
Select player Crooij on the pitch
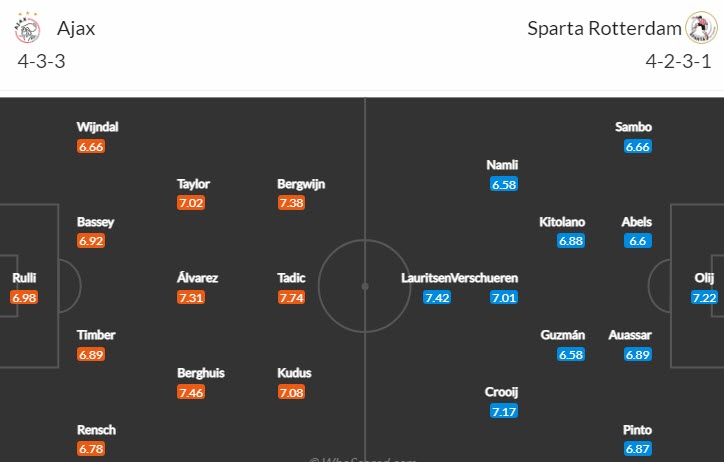(502, 392)
